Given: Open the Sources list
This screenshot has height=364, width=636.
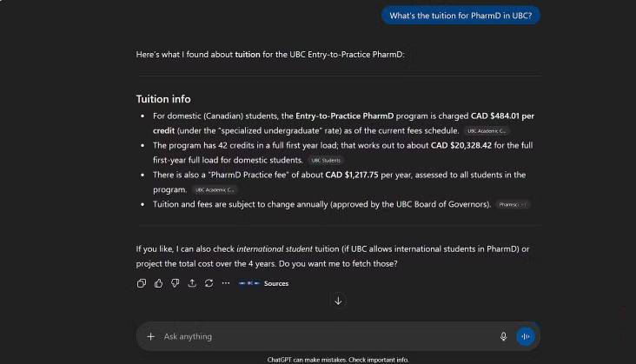Looking at the screenshot, I should [264, 283].
